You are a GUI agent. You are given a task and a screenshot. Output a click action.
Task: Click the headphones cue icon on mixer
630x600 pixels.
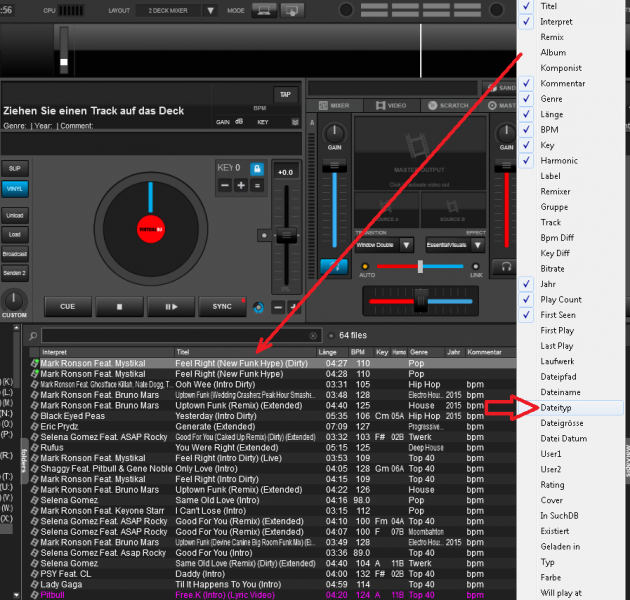(x=507, y=266)
